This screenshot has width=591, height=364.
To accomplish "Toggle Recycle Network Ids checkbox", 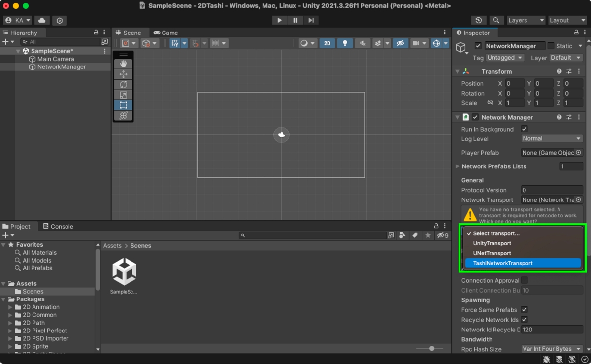I will 525,320.
